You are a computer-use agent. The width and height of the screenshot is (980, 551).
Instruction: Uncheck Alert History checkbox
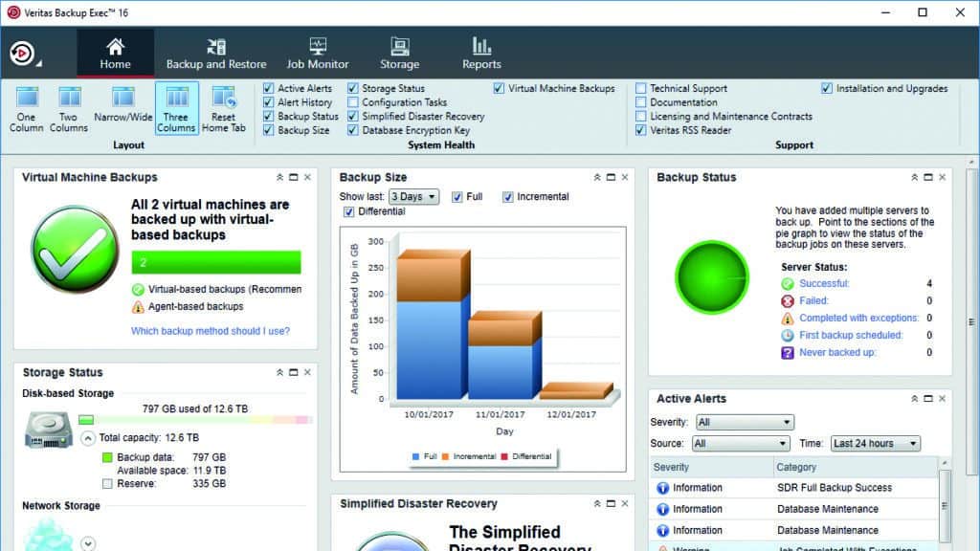click(269, 102)
